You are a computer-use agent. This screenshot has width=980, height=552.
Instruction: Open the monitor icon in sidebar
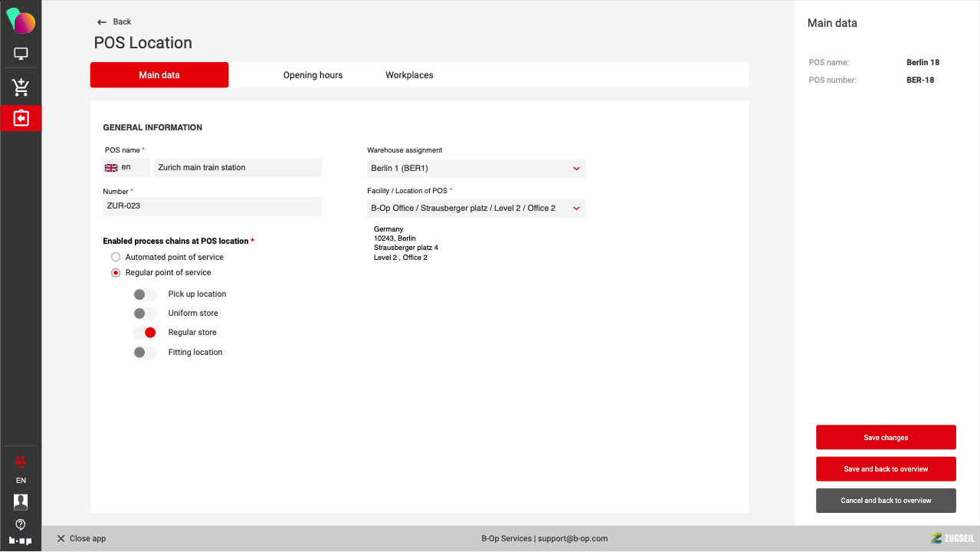(x=21, y=54)
